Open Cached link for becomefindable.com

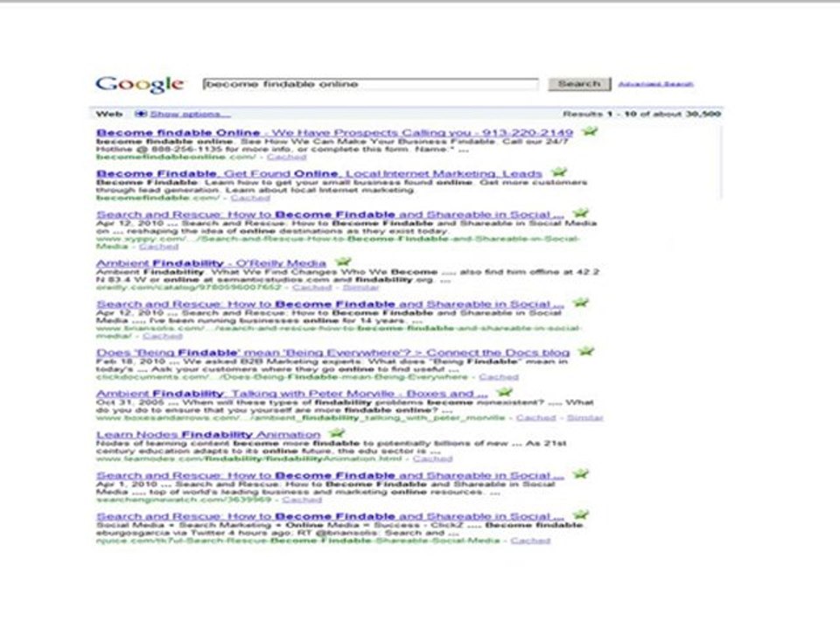pyautogui.click(x=250, y=198)
